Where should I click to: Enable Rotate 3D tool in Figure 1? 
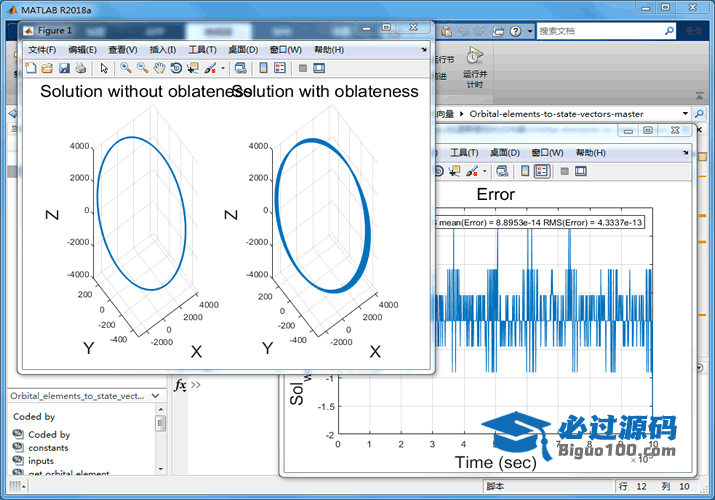[176, 68]
